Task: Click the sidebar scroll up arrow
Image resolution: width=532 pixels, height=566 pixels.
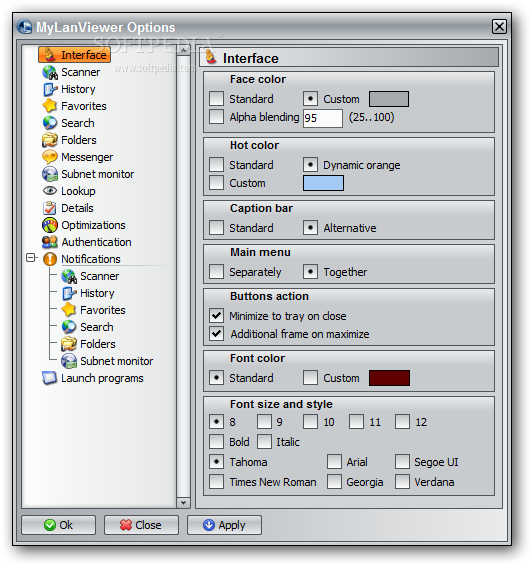Action: (x=183, y=50)
